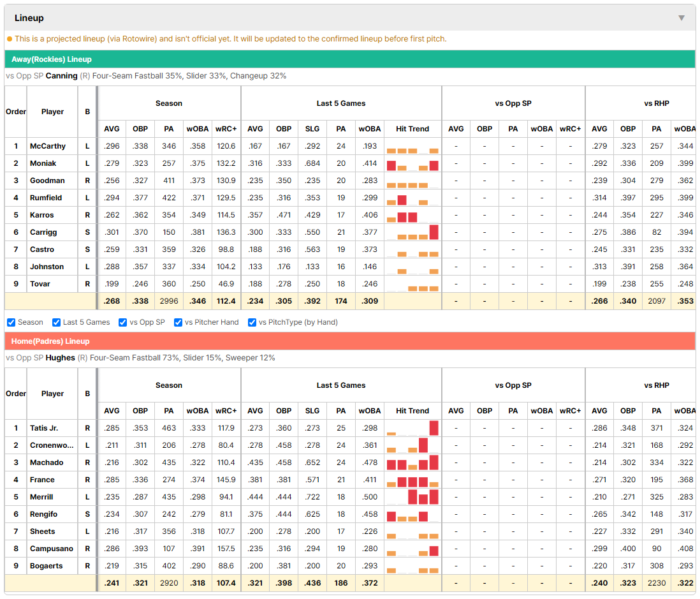Toggle the vs Pitcher Hand checkbox
Screen dimensions: 700x599
(178, 322)
